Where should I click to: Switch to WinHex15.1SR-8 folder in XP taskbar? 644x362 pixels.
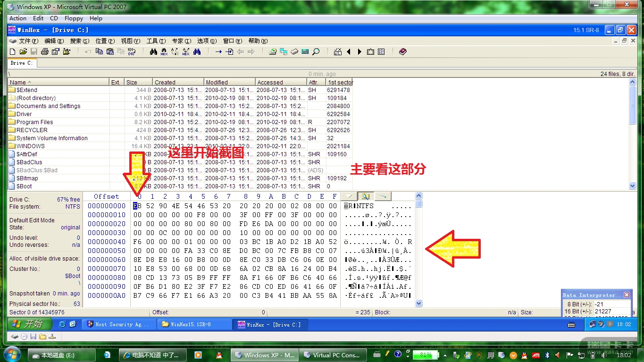point(194,324)
